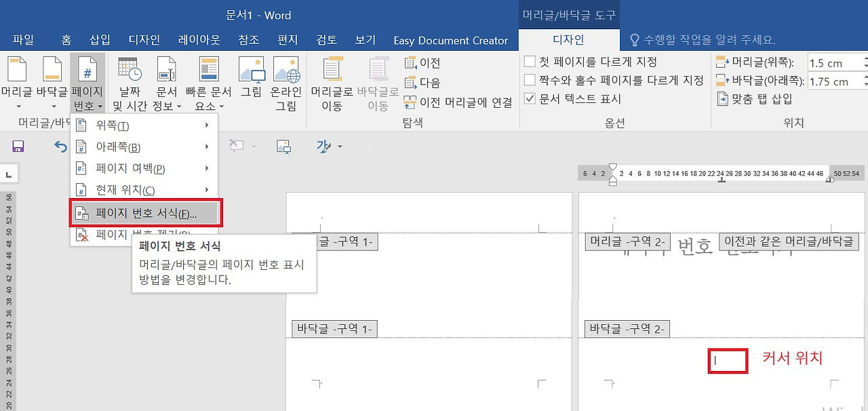Click the Save icon in quick access toolbar
This screenshot has width=868, height=411.
(x=18, y=146)
